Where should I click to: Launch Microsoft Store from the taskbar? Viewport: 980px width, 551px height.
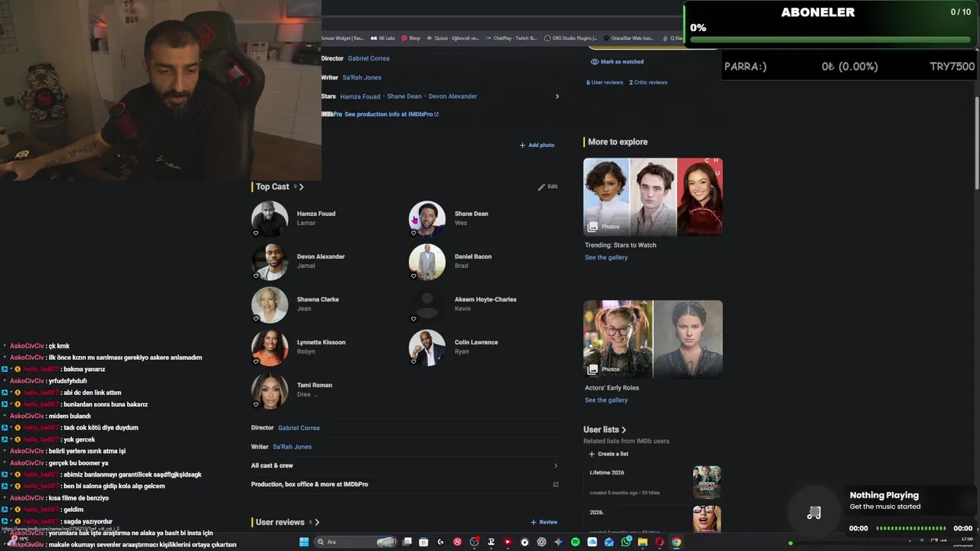tap(423, 542)
